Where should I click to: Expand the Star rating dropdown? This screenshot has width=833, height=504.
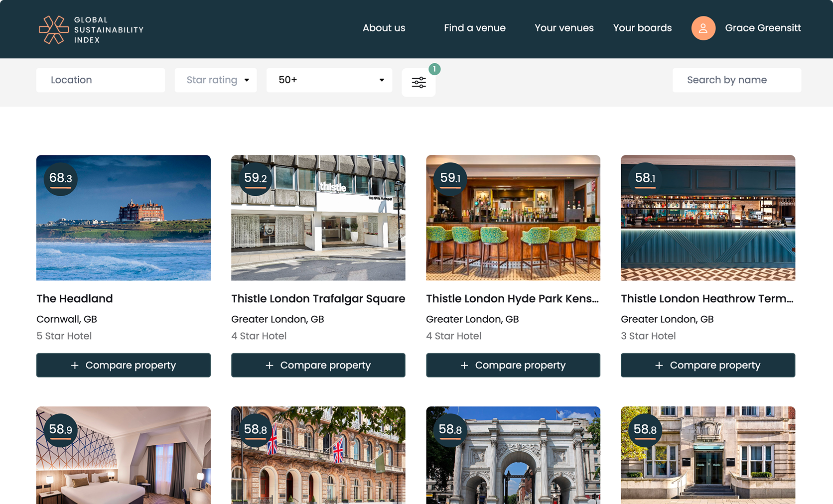216,80
